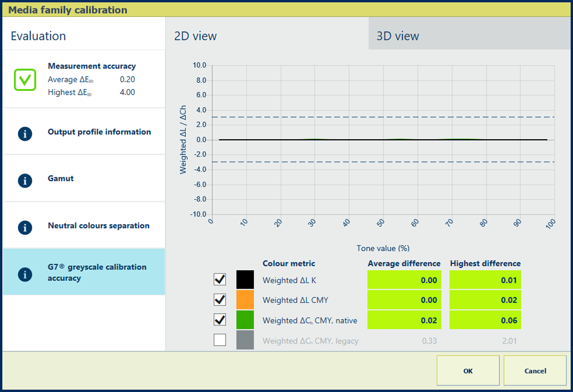The height and width of the screenshot is (392, 573).
Task: Disable the Weighted ΔL CMY checkbox
Action: [220, 300]
